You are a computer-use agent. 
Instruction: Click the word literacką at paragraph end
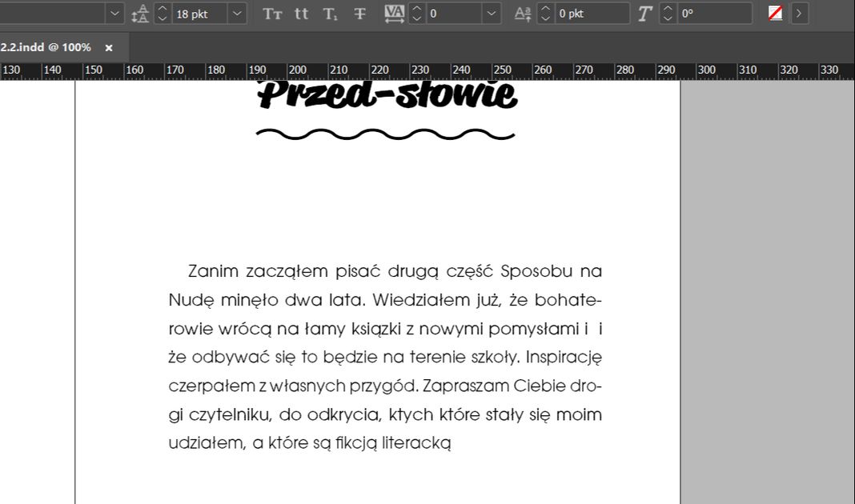pyautogui.click(x=416, y=443)
